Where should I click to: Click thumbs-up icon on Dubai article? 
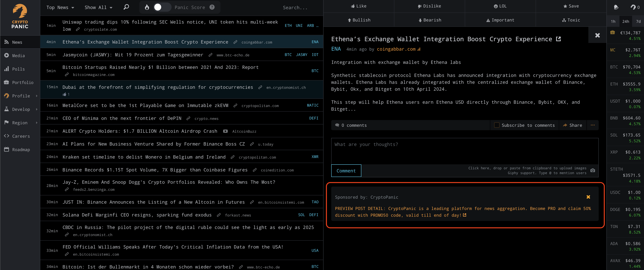pos(64,94)
